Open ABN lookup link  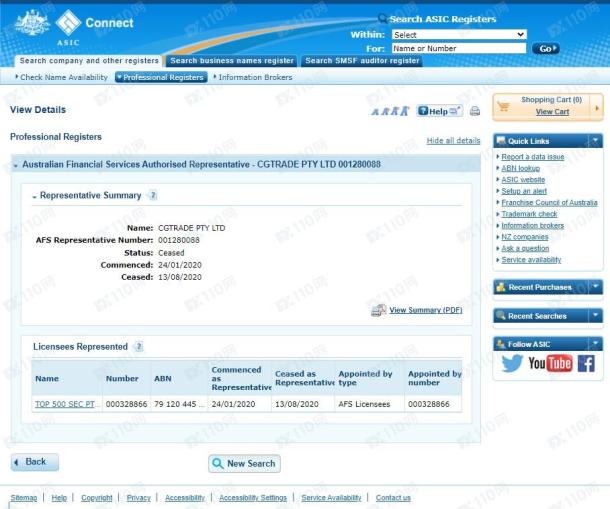[x=521, y=168]
